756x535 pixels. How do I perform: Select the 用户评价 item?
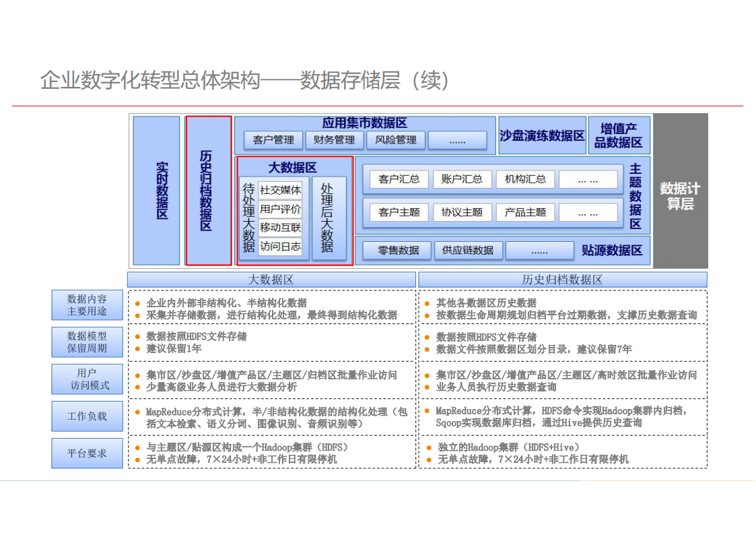coord(280,209)
